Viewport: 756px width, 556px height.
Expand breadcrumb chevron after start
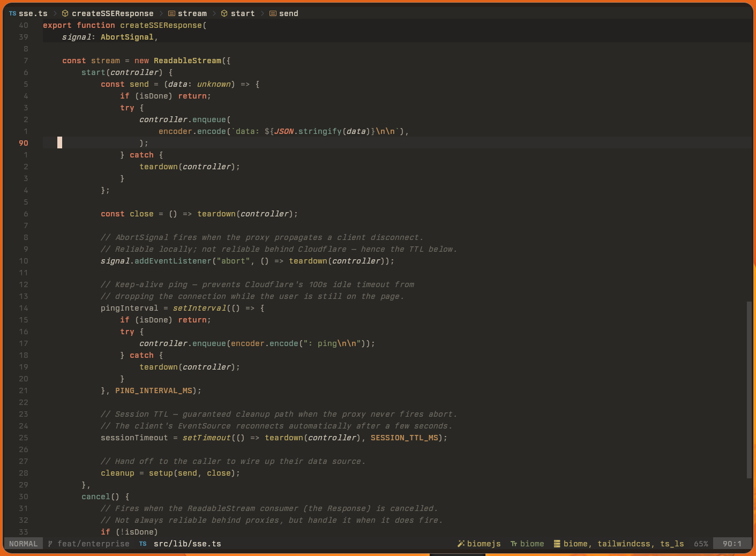(263, 13)
